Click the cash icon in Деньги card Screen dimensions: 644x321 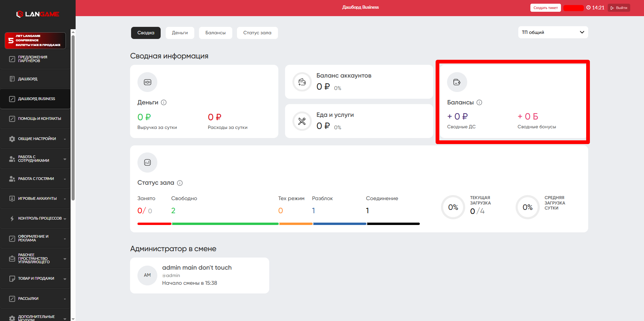tap(147, 82)
